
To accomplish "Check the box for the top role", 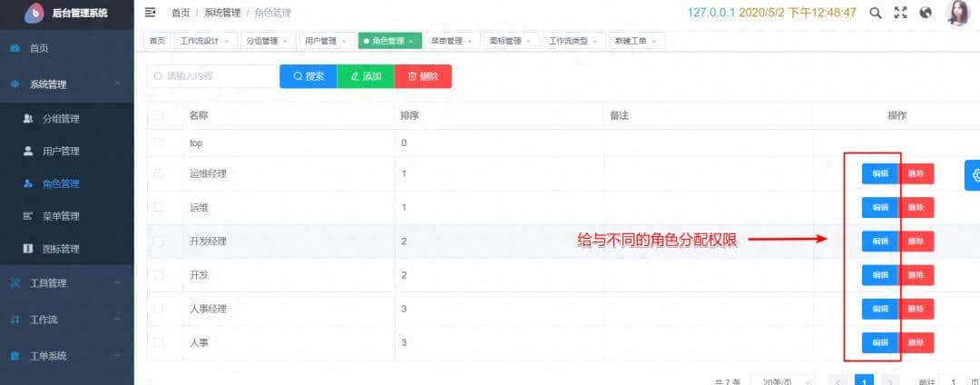I will [x=158, y=143].
